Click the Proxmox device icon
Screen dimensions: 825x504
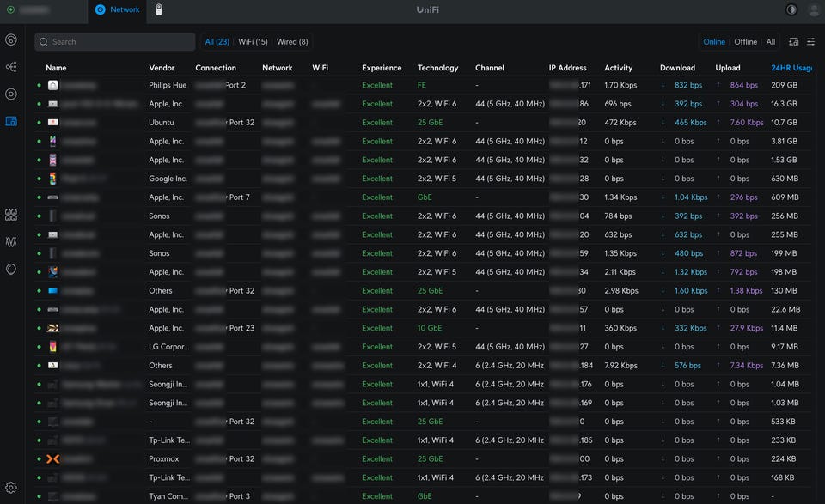[53, 459]
